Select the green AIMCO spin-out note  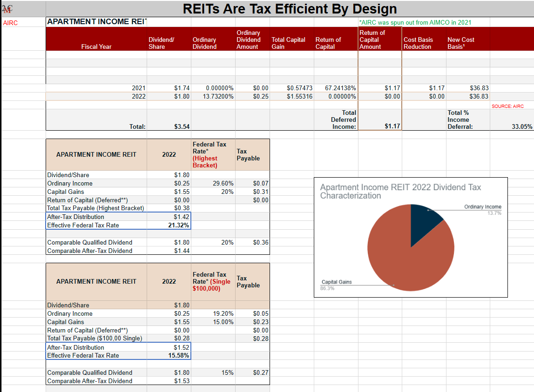coord(415,22)
